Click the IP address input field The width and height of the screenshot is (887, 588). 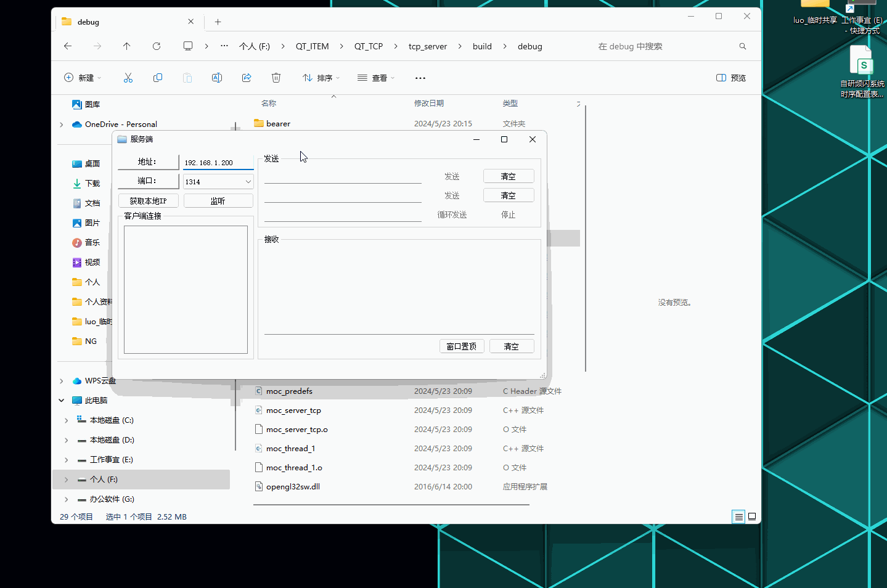click(x=218, y=163)
